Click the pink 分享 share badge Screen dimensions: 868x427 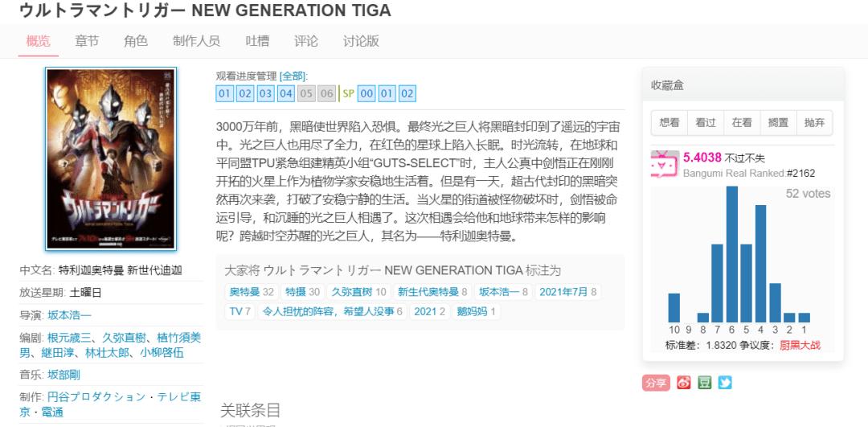[x=656, y=383]
